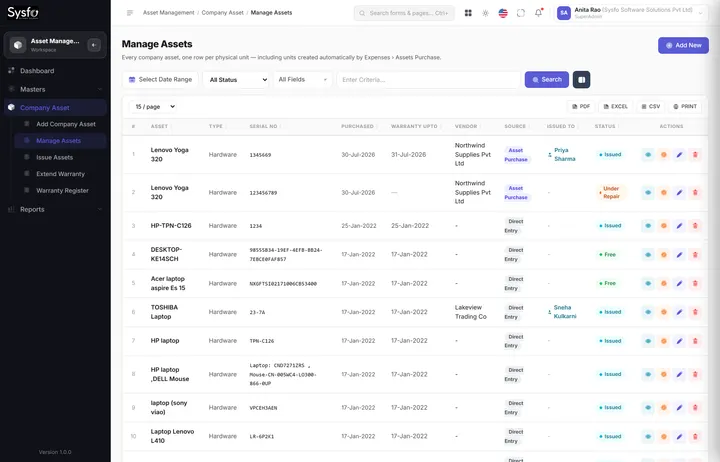Collapse the Company Asset sidebar section

(55, 107)
